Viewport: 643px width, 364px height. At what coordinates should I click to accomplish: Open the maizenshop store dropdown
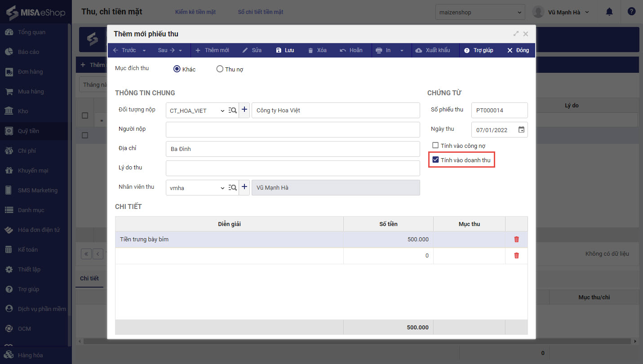click(480, 12)
